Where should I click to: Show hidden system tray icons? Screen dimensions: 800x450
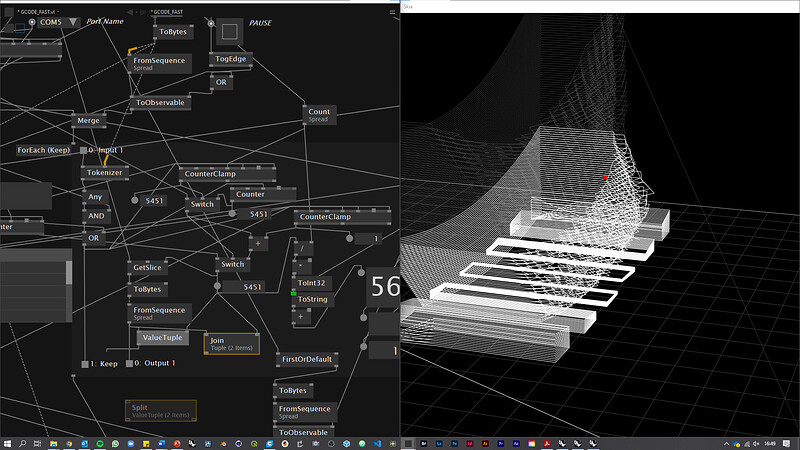pos(727,444)
